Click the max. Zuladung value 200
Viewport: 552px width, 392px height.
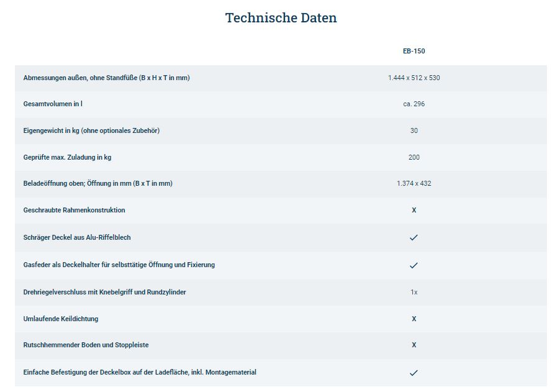point(414,157)
